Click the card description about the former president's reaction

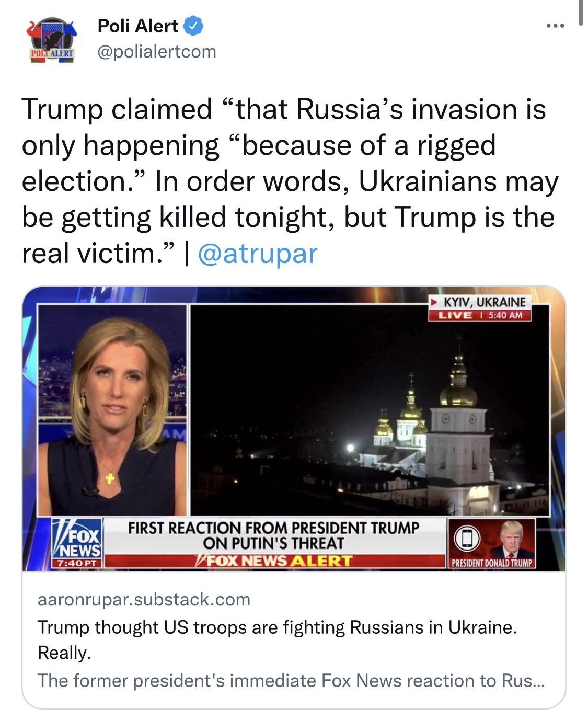[291, 681]
